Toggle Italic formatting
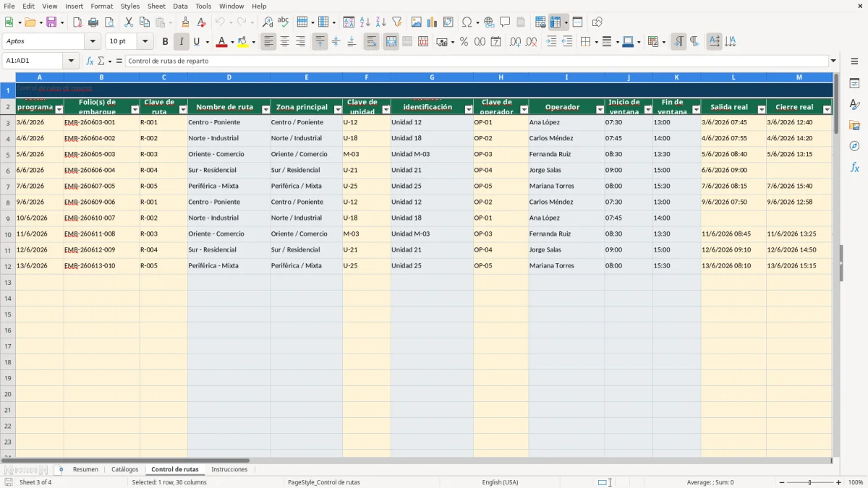Image resolution: width=868 pixels, height=488 pixels. [181, 42]
